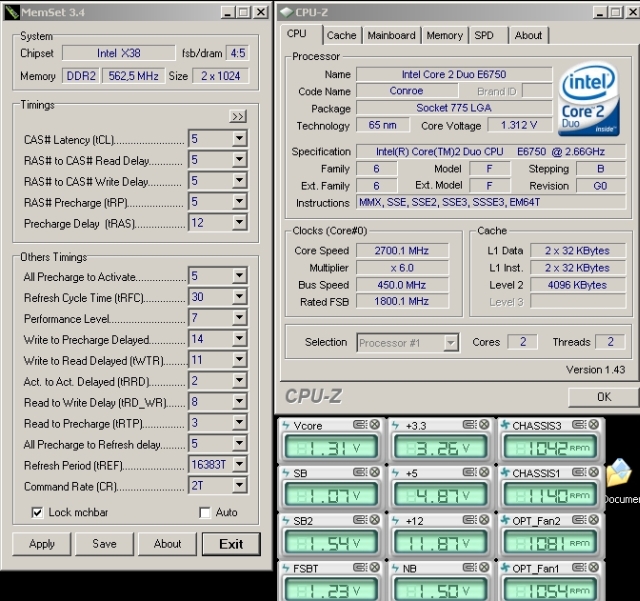This screenshot has height=601, width=640.
Task: Open settings icon on +5 widget
Action: (470, 472)
